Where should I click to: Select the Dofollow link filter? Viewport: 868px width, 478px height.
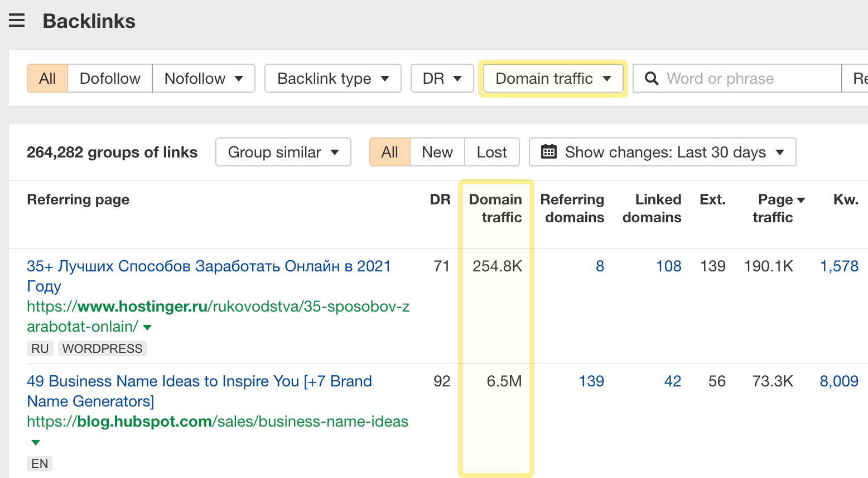[110, 79]
